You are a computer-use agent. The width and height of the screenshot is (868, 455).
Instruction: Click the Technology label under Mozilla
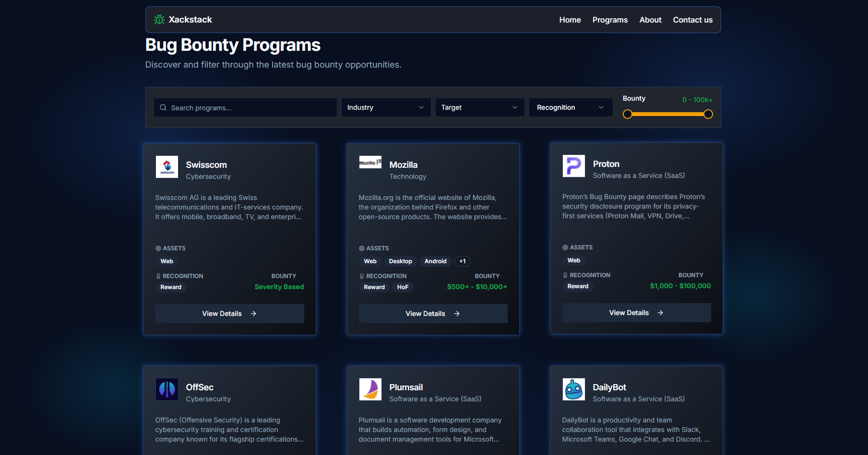(408, 176)
